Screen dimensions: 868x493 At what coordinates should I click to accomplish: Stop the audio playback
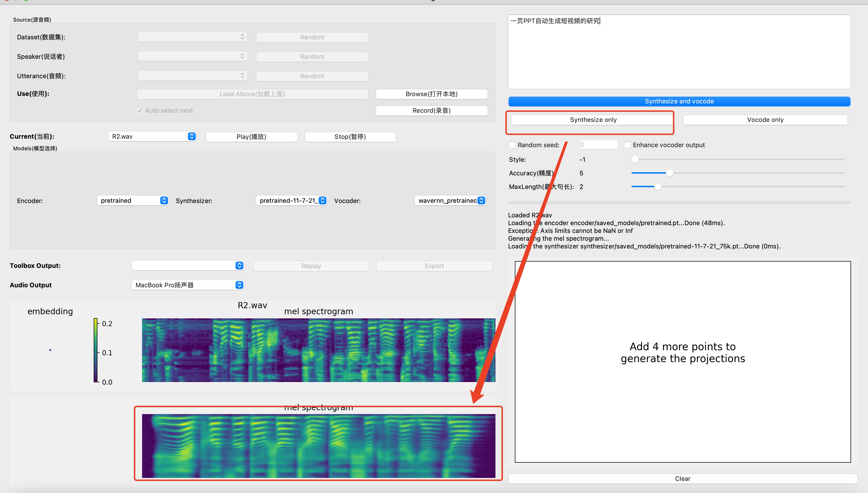350,137
